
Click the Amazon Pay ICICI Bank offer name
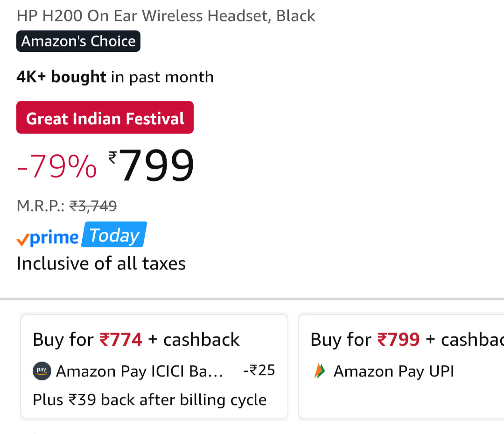(139, 371)
